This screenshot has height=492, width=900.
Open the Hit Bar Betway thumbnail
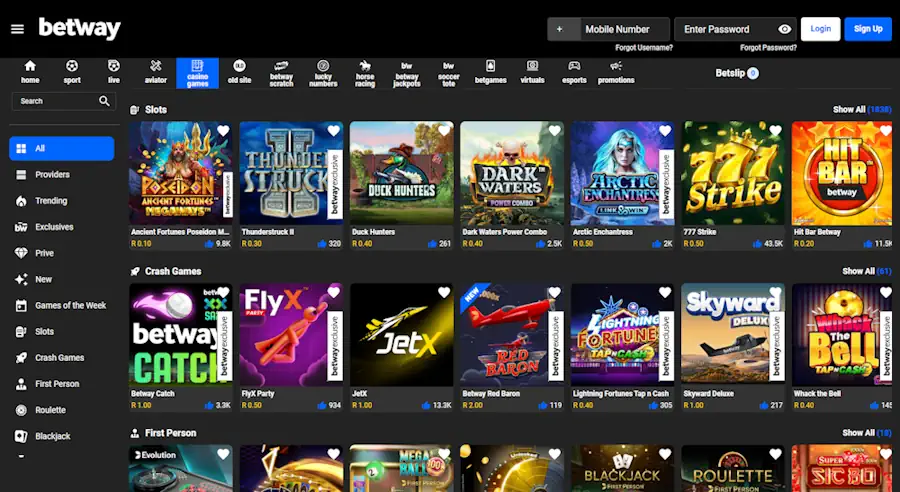841,173
